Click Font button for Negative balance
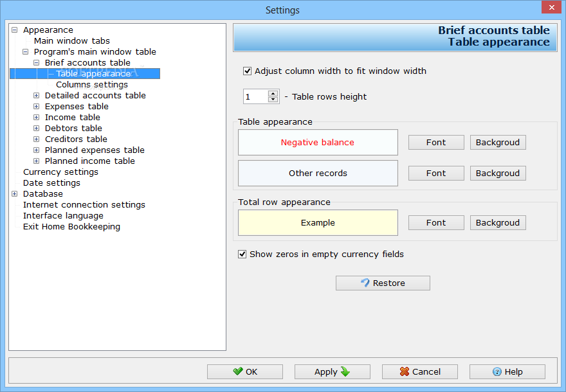 point(436,143)
